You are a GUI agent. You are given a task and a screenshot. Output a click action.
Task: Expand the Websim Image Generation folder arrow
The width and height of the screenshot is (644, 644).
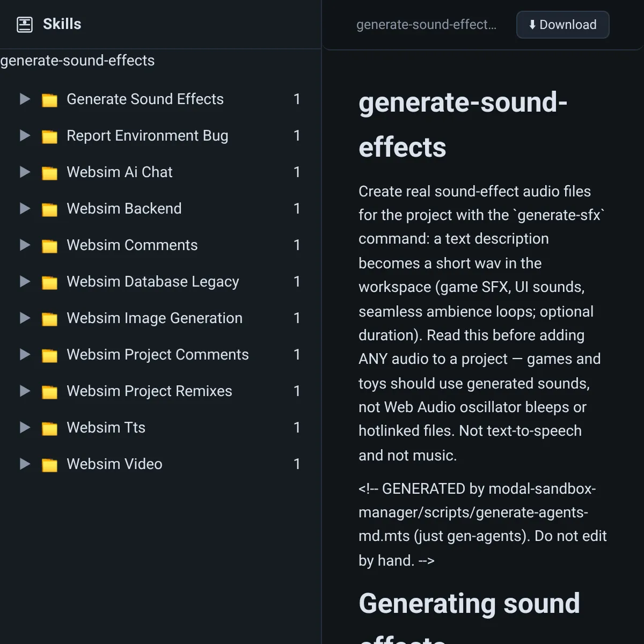coord(25,318)
